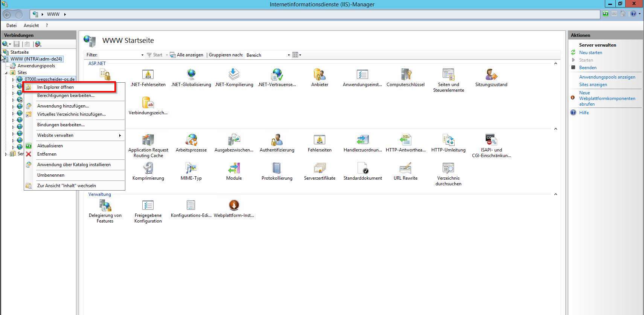
Task: Open Verzeichnis durchsuchen feature
Action: tap(448, 174)
